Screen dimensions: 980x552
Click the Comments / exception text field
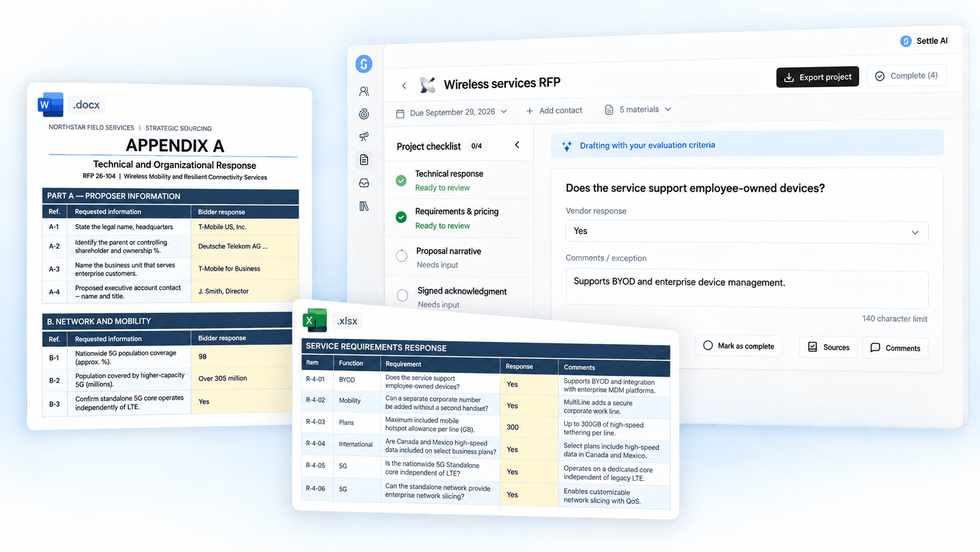[x=747, y=290]
